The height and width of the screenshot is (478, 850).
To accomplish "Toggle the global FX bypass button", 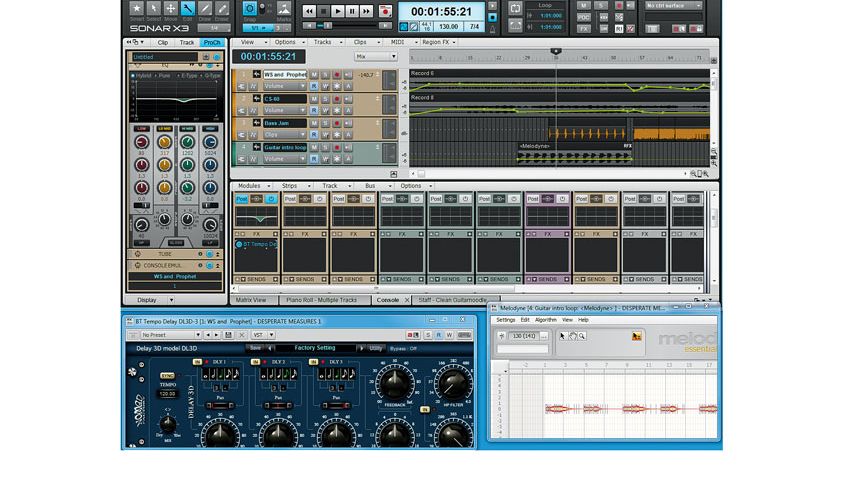I will pyautogui.click(x=583, y=29).
